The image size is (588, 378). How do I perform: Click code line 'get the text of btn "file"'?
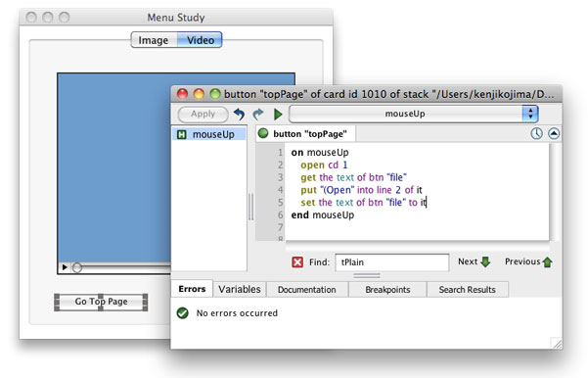(x=353, y=177)
